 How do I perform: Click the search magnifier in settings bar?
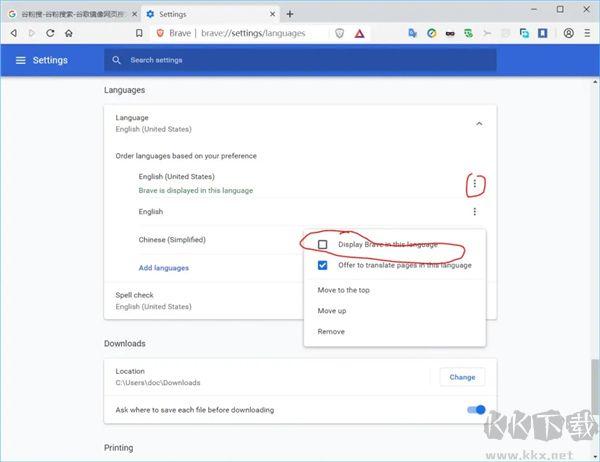click(116, 60)
